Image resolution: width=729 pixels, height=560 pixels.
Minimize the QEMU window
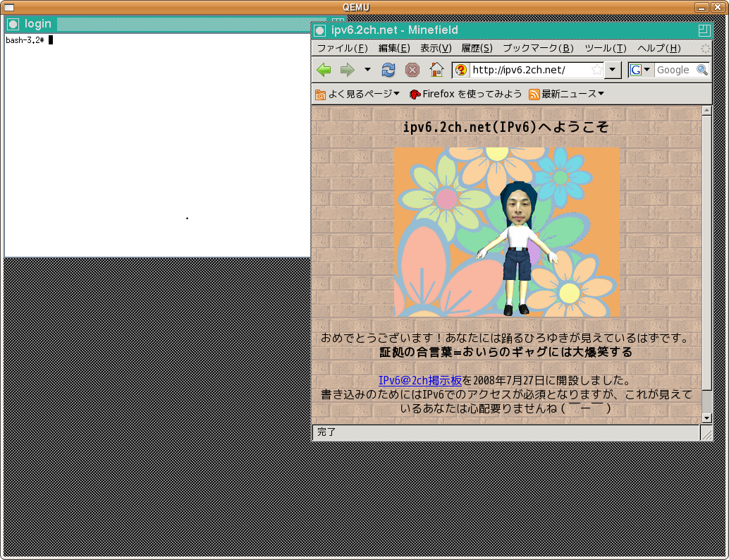tap(701, 7)
